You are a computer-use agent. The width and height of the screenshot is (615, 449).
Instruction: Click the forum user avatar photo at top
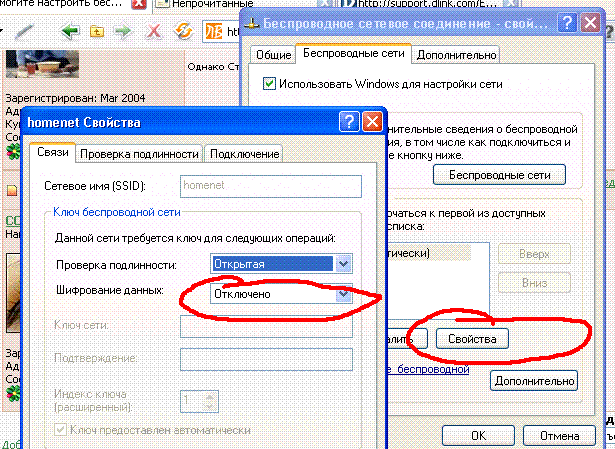click(x=42, y=64)
